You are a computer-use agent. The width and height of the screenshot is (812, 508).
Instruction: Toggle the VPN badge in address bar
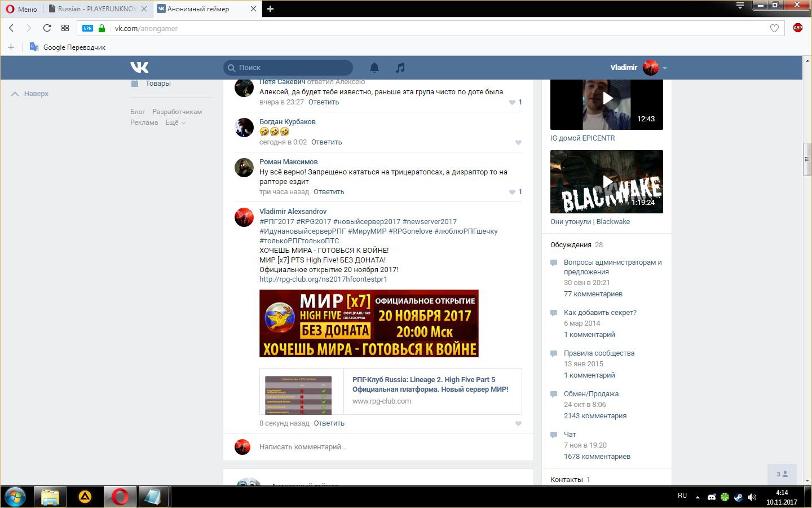coord(87,28)
